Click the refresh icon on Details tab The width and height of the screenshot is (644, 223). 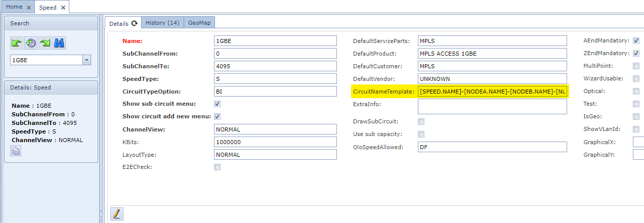(135, 23)
